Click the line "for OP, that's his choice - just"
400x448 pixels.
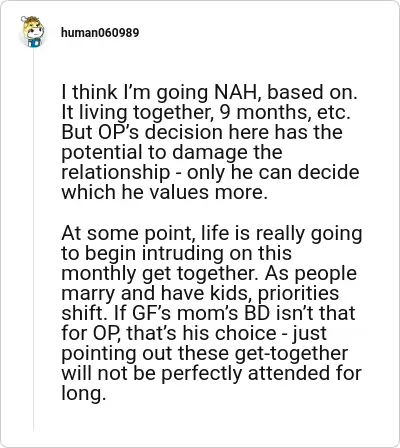194,333
